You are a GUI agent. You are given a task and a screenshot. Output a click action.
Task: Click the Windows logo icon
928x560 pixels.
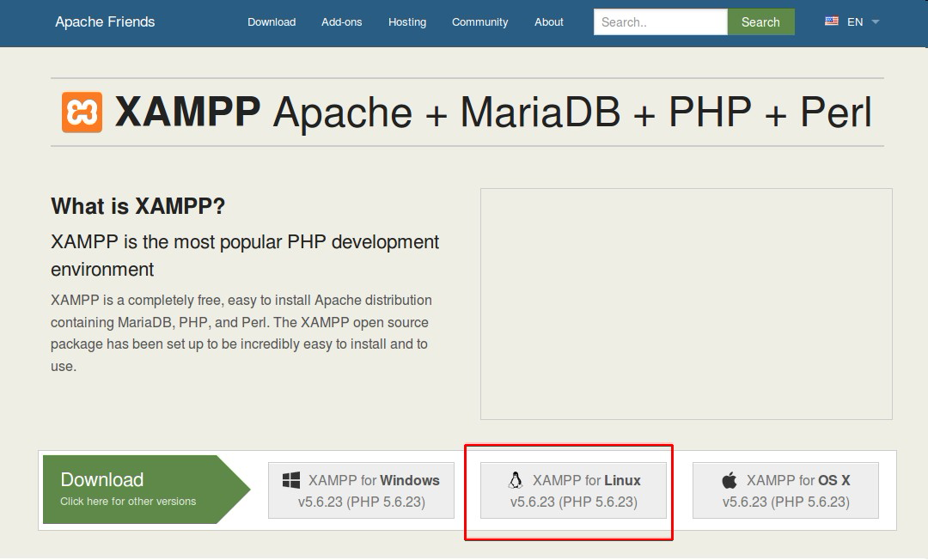(x=291, y=480)
